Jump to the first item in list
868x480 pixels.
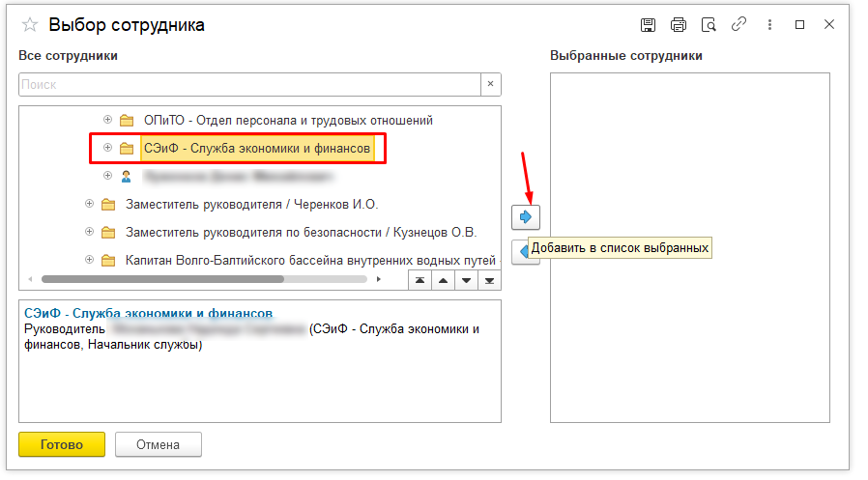[x=419, y=280]
